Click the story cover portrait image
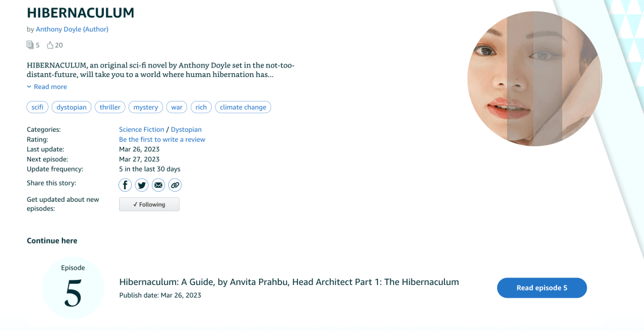The image size is (644, 331). tap(534, 79)
